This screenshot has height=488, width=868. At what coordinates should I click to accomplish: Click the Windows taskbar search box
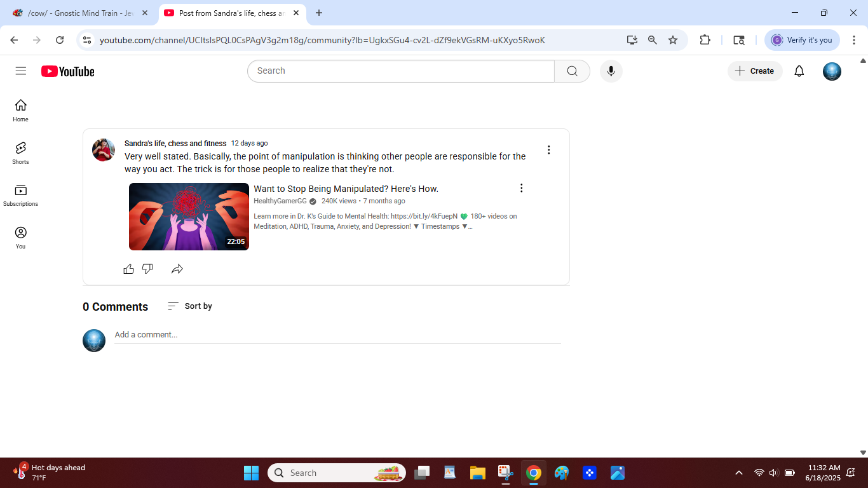tap(337, 473)
